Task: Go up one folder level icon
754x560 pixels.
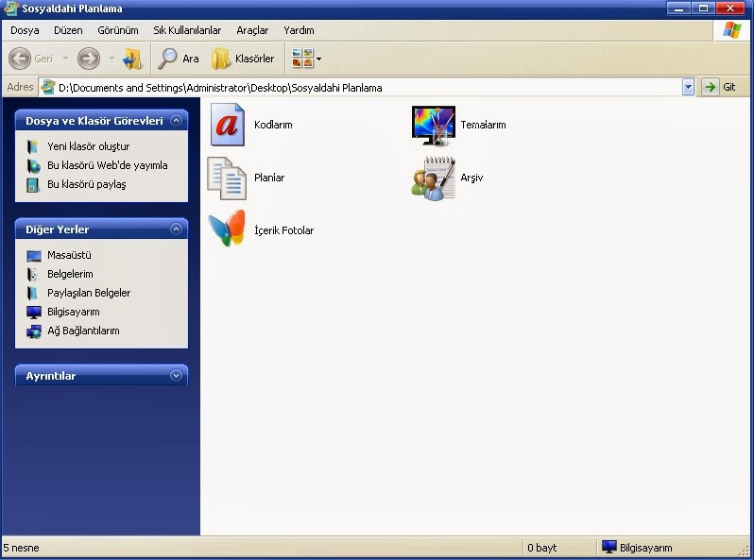Action: (132, 59)
